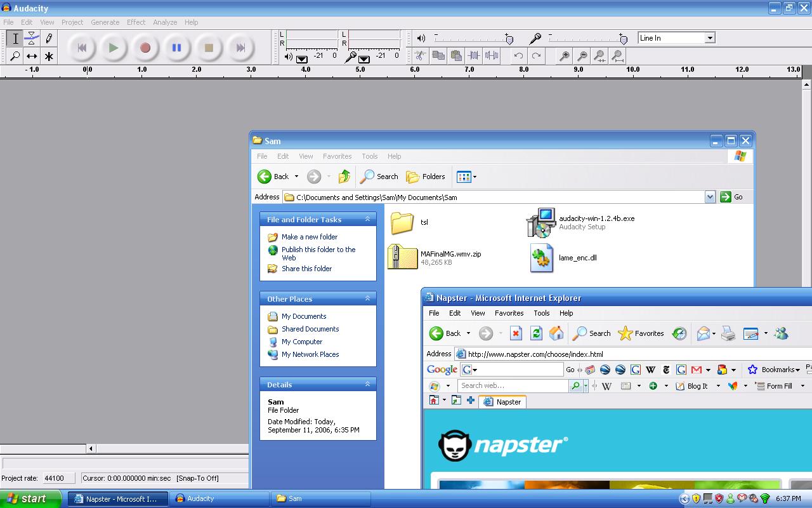Click the Windows Start button
Image resolution: width=812 pixels, height=508 pixels.
pos(30,498)
